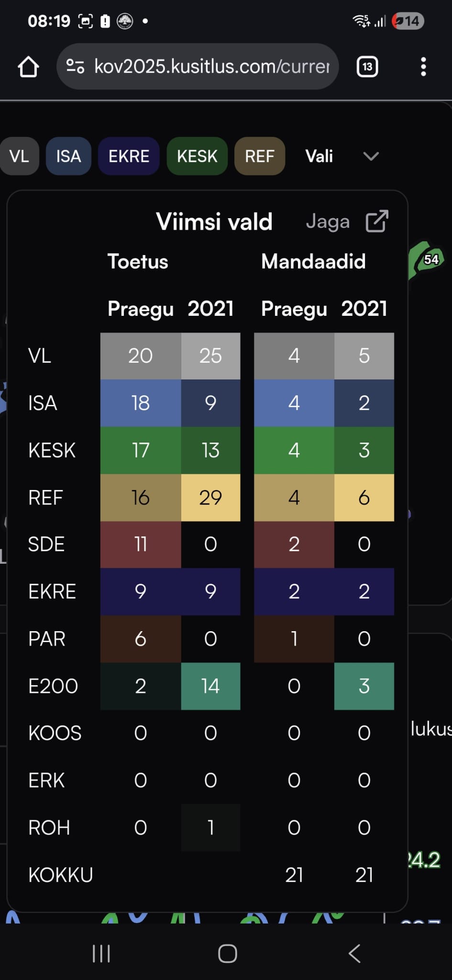Toggle the VL party filter chip
Viewport: 452px width, 980px height.
point(19,156)
